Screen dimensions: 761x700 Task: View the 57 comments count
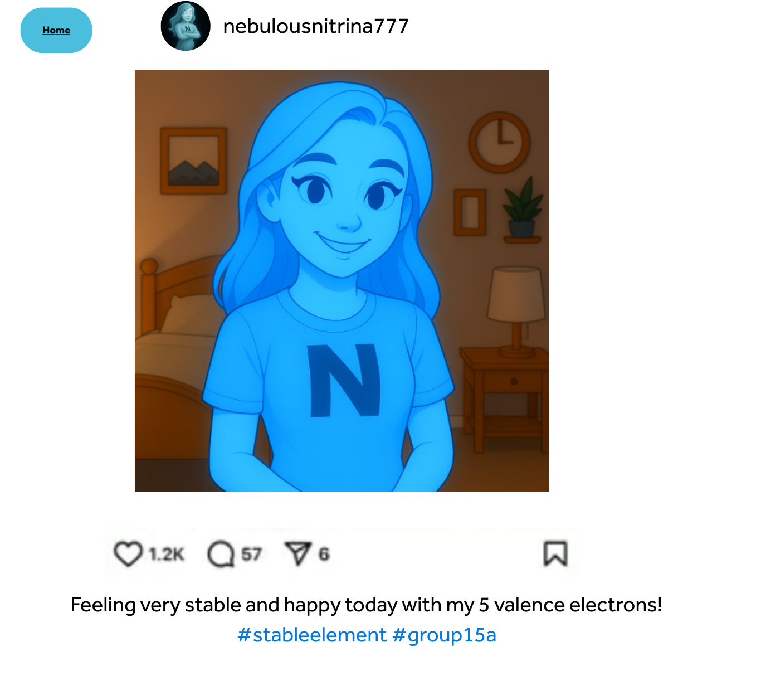[251, 554]
